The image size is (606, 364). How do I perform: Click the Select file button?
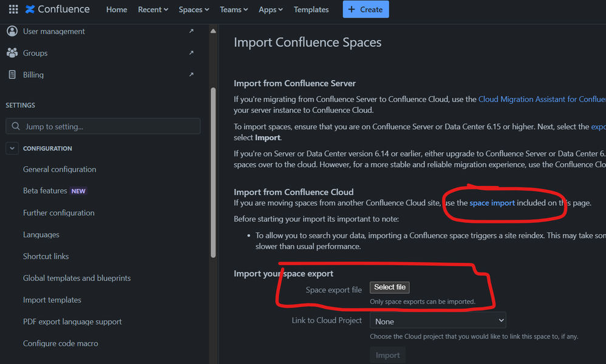click(x=389, y=287)
